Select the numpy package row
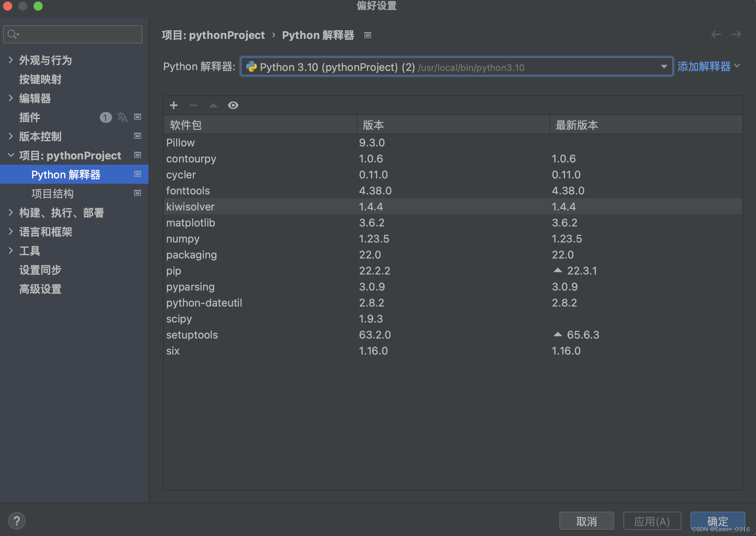Screen dimensions: 756x536 pos(453,239)
